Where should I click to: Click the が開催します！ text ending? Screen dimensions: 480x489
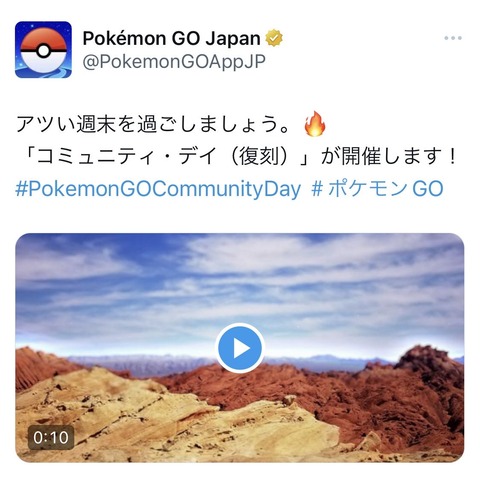click(x=389, y=156)
